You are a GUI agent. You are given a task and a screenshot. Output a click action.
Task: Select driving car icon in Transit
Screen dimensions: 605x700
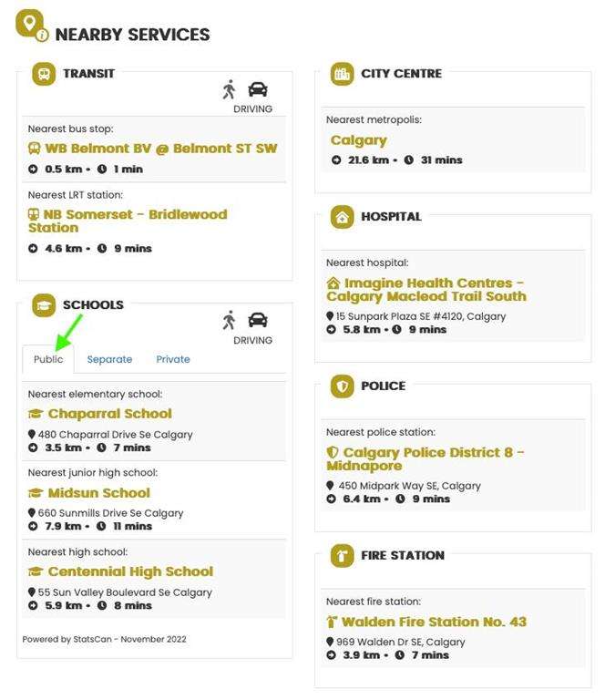tap(258, 89)
